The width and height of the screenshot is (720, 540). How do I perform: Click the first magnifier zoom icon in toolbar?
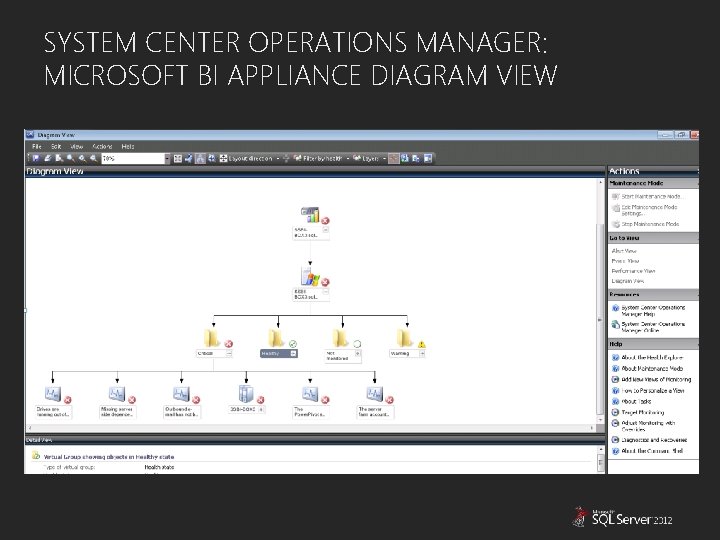pos(70,158)
